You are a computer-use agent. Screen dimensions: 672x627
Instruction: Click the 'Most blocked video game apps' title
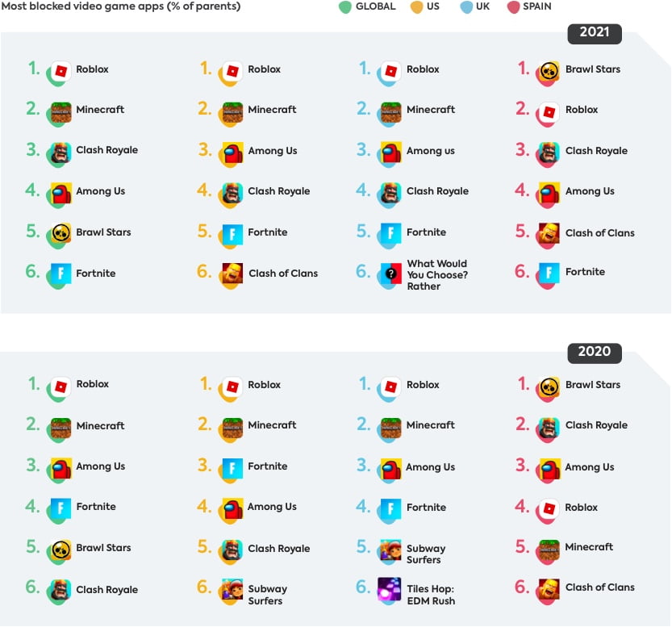pos(120,6)
